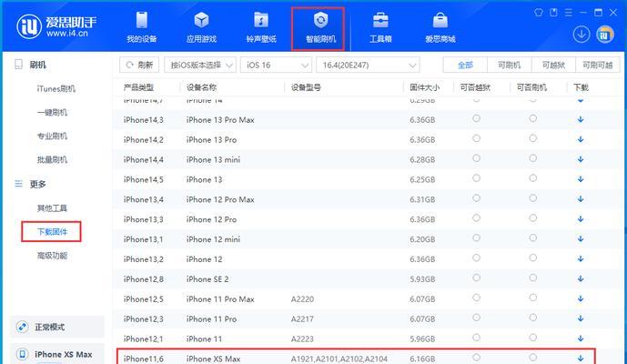Download firmware for iPhone 12 mini
Viewport: 627px width, 364px height.
pos(581,239)
